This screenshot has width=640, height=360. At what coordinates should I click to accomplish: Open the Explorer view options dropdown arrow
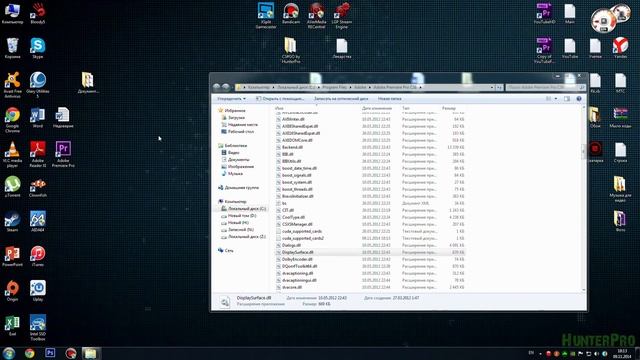(556, 99)
